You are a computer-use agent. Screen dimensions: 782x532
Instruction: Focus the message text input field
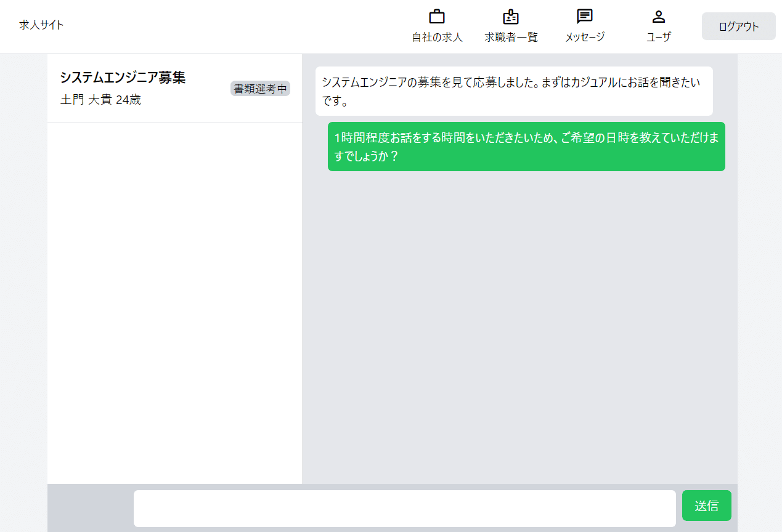[404, 509]
